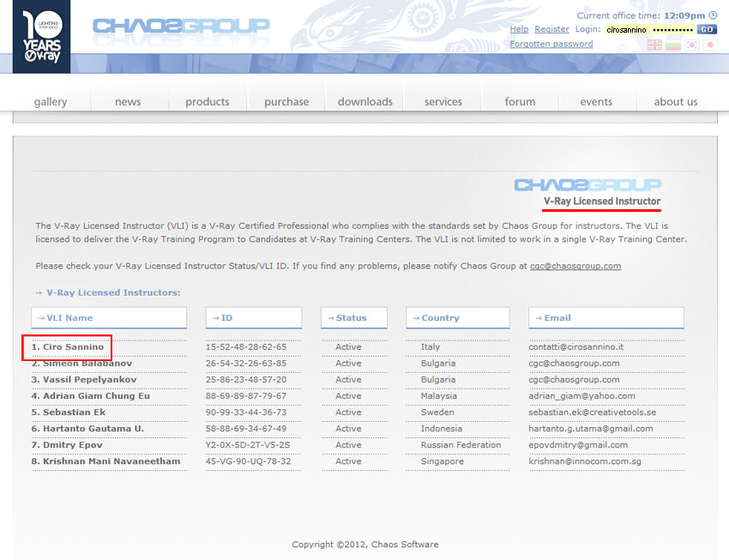The height and width of the screenshot is (560, 729).
Task: Click the V-Ray Licensed Instructors section heading
Action: [x=113, y=292]
